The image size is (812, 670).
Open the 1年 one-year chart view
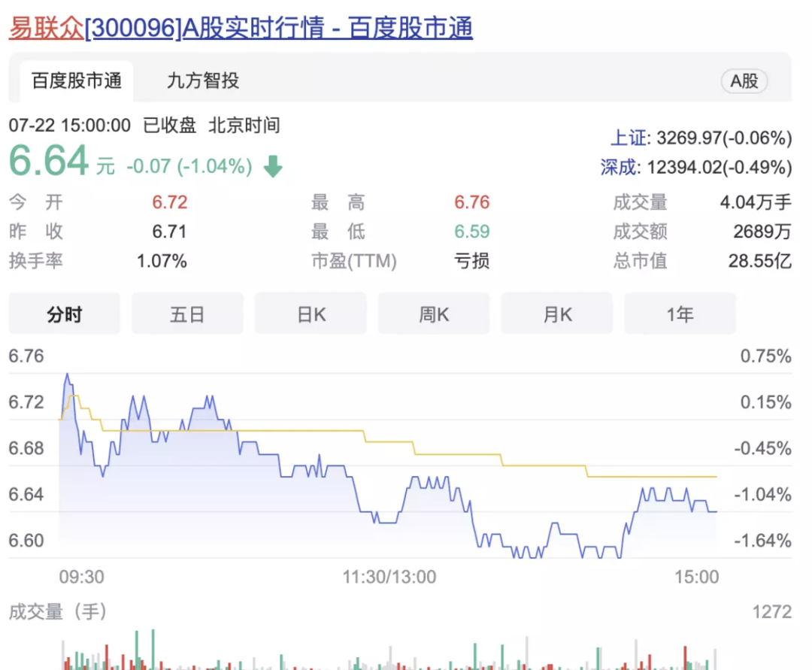coord(680,314)
